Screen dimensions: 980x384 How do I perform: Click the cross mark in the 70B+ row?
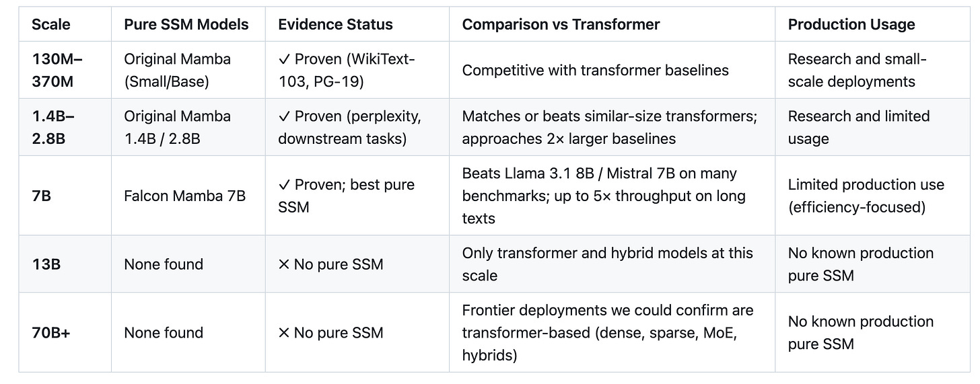click(x=283, y=332)
